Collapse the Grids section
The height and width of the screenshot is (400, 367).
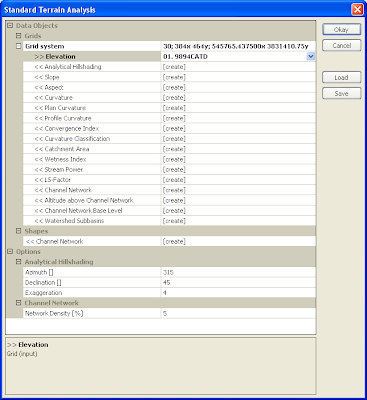(x=19, y=36)
